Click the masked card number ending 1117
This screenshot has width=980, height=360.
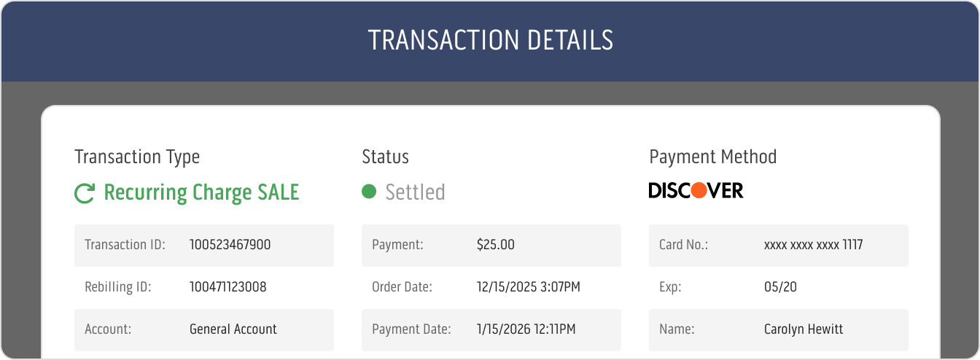point(813,245)
